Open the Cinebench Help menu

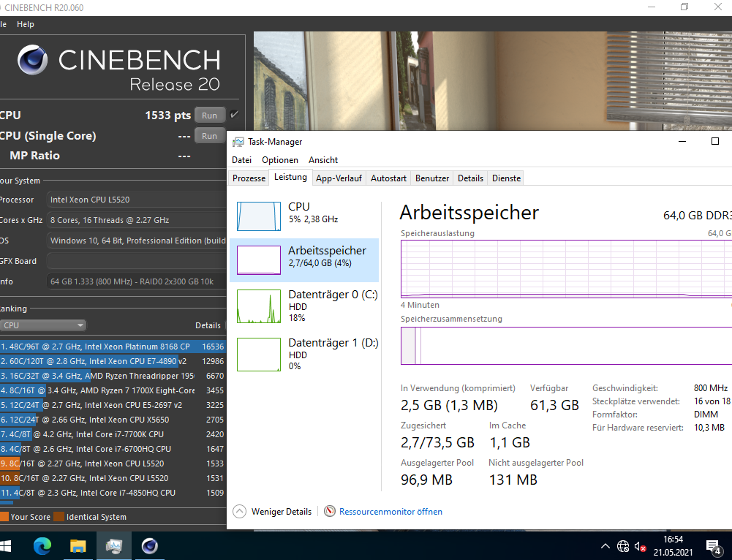pos(25,24)
